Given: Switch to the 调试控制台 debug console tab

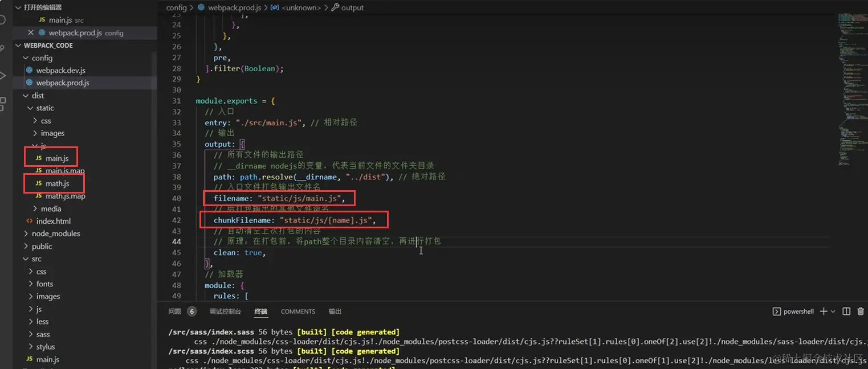Looking at the screenshot, I should (225, 311).
